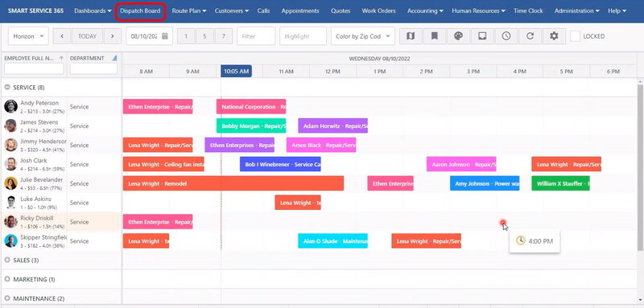The width and height of the screenshot is (644, 308).
Task: Show 1 day view
Action: pos(186,36)
